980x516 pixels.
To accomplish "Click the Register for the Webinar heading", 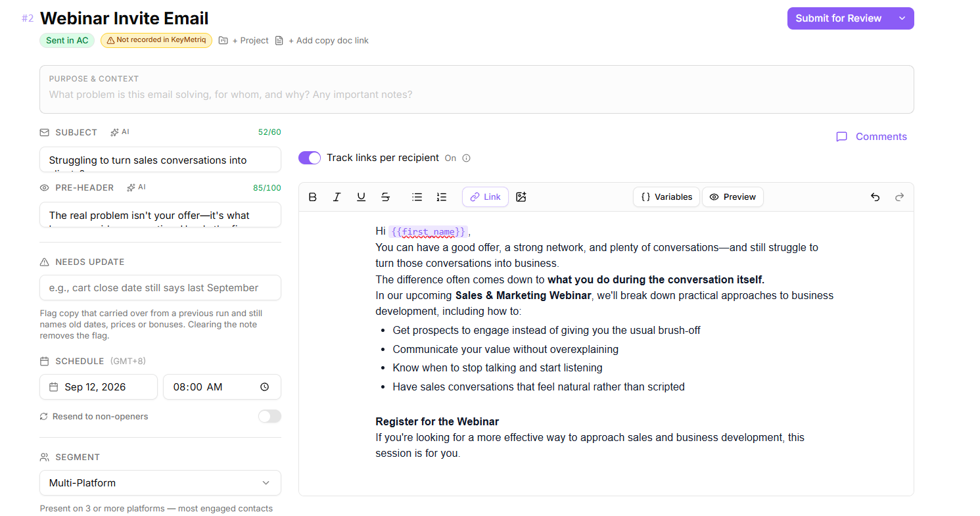I will [437, 421].
